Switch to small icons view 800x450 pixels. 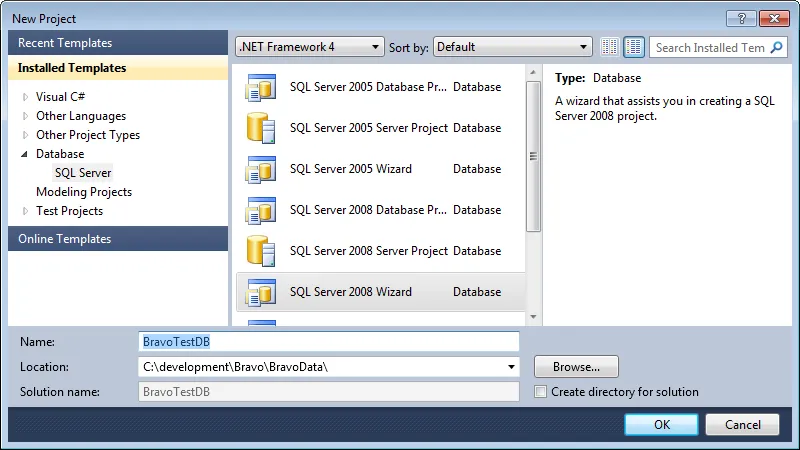610,47
